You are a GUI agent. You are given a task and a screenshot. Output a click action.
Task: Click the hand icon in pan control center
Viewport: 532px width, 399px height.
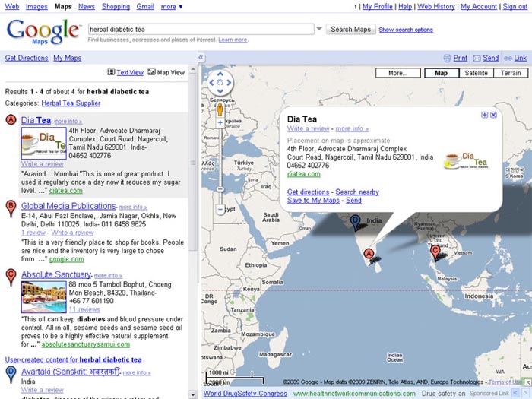pyautogui.click(x=220, y=82)
